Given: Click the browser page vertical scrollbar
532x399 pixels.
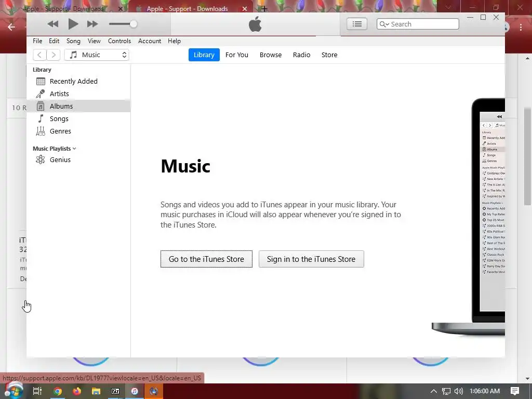Looking at the screenshot, I should coord(527,156).
